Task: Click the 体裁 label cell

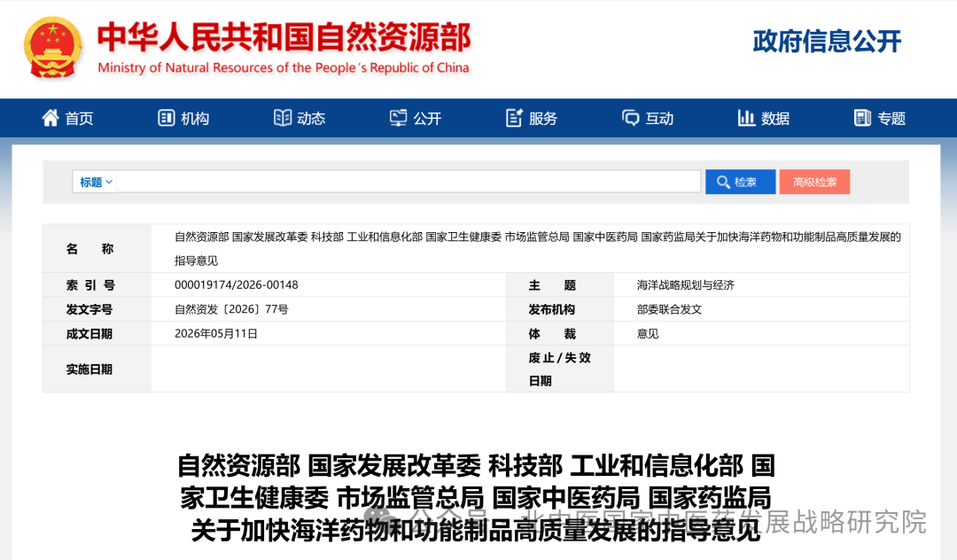Action: (x=560, y=334)
